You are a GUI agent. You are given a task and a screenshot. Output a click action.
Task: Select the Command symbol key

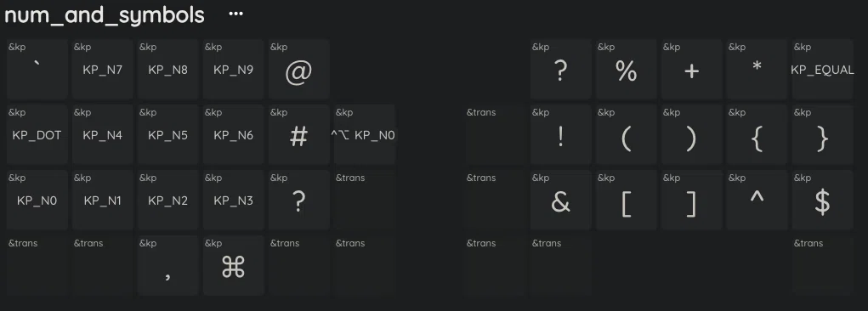point(234,266)
